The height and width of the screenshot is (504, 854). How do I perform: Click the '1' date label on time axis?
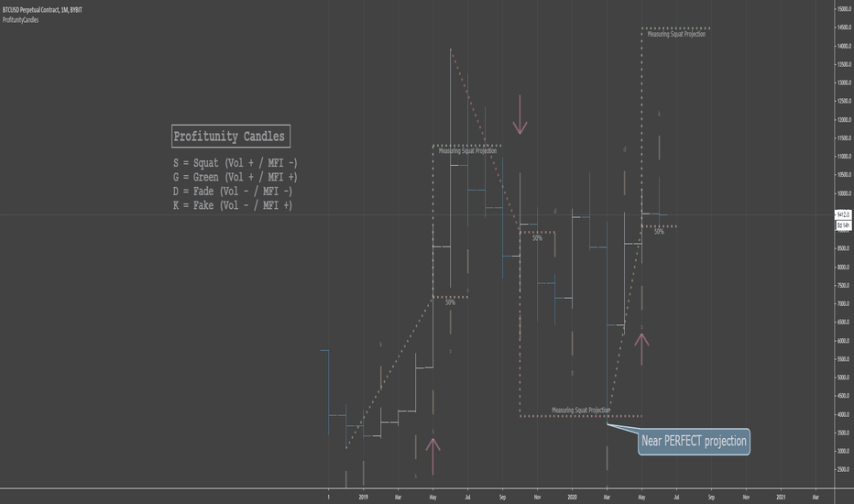pyautogui.click(x=328, y=497)
